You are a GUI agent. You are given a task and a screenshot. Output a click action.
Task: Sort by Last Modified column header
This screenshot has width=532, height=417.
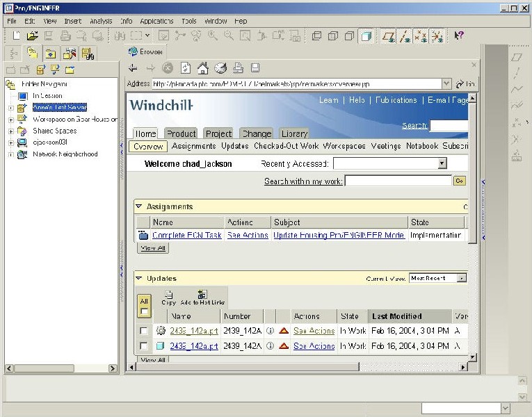(x=410, y=316)
